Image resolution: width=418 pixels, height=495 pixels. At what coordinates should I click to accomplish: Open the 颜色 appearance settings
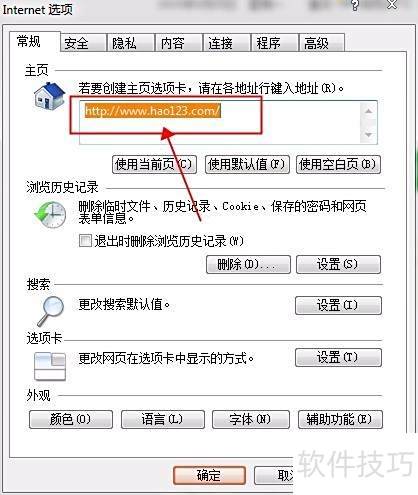[x=71, y=419]
